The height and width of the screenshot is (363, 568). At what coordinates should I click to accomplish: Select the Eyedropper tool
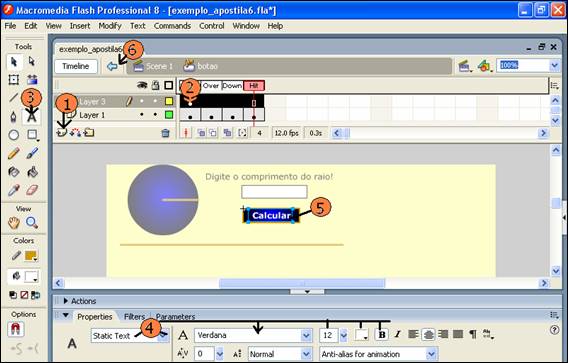pos(14,190)
